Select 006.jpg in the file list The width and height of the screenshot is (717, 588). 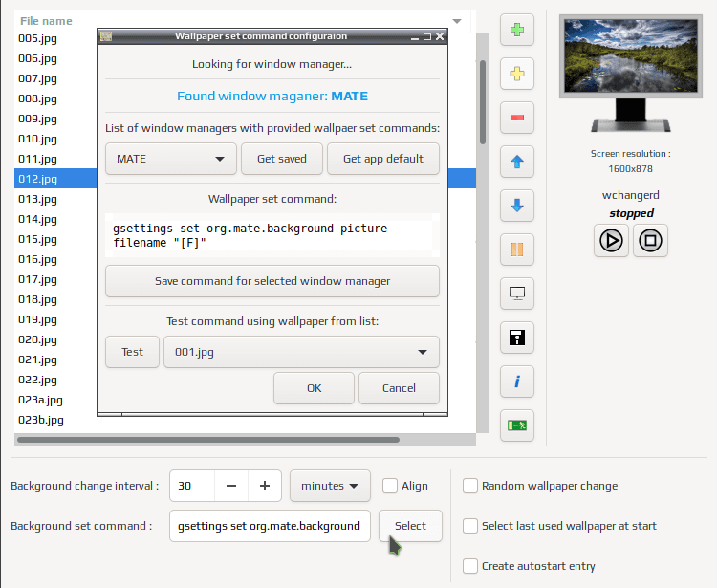[38, 58]
